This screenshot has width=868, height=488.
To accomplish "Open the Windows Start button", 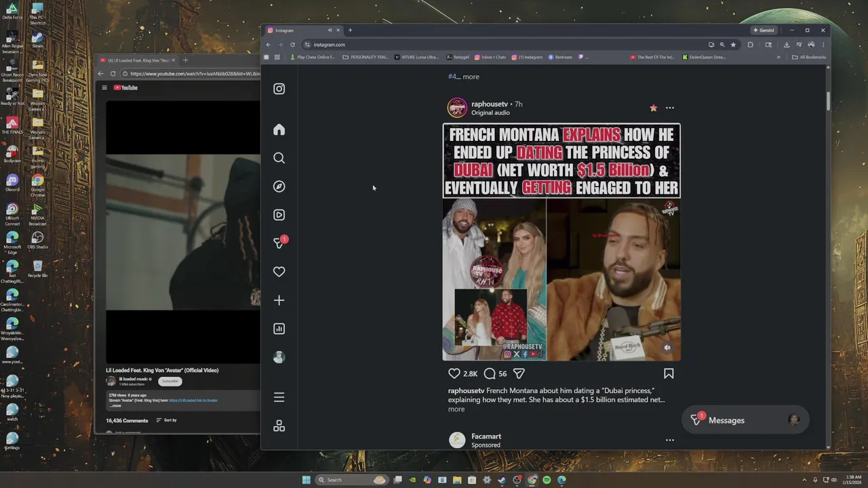I will pyautogui.click(x=306, y=480).
